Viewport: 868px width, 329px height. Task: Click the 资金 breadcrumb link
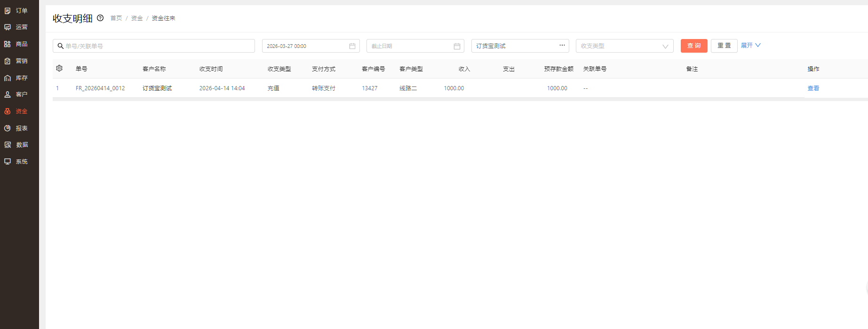click(x=137, y=18)
